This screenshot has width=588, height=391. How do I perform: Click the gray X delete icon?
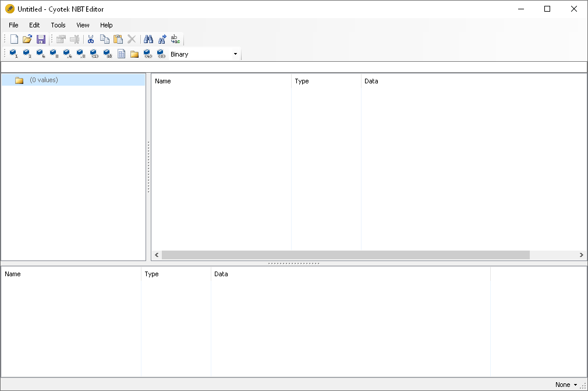(x=132, y=39)
